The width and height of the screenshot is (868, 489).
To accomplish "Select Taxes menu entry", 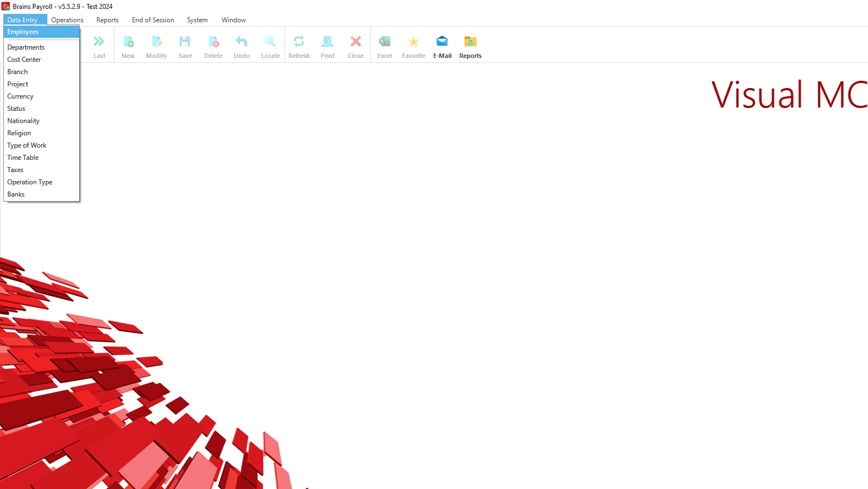I will point(41,170).
